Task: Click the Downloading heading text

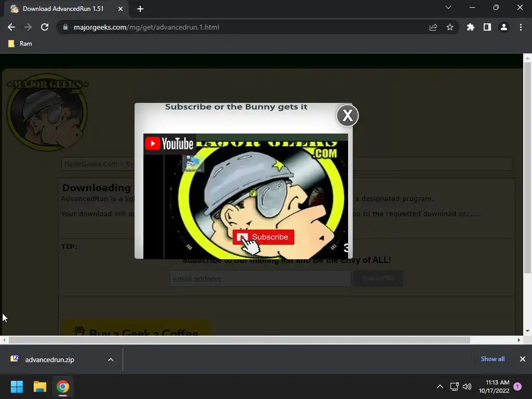Action: 96,188
